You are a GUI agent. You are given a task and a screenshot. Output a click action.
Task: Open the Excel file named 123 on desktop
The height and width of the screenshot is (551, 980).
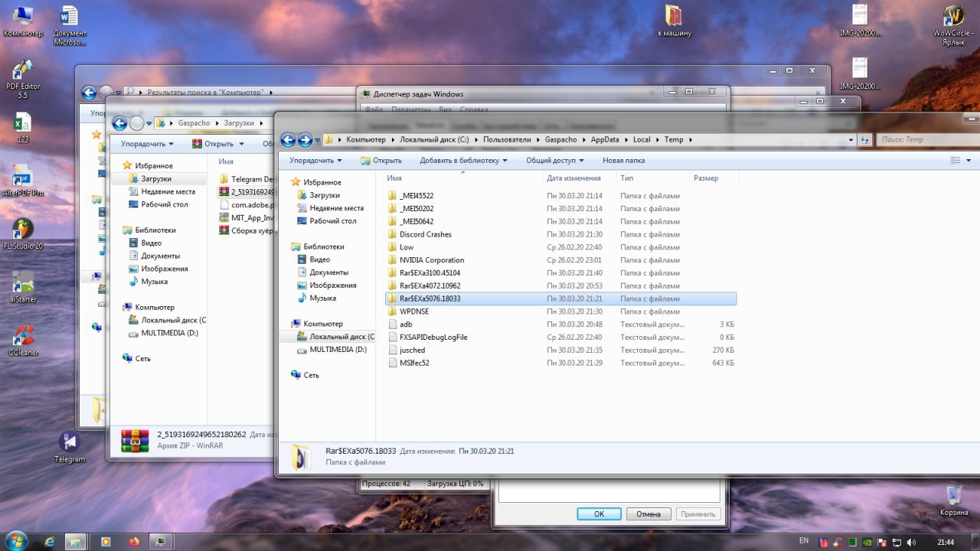[23, 129]
